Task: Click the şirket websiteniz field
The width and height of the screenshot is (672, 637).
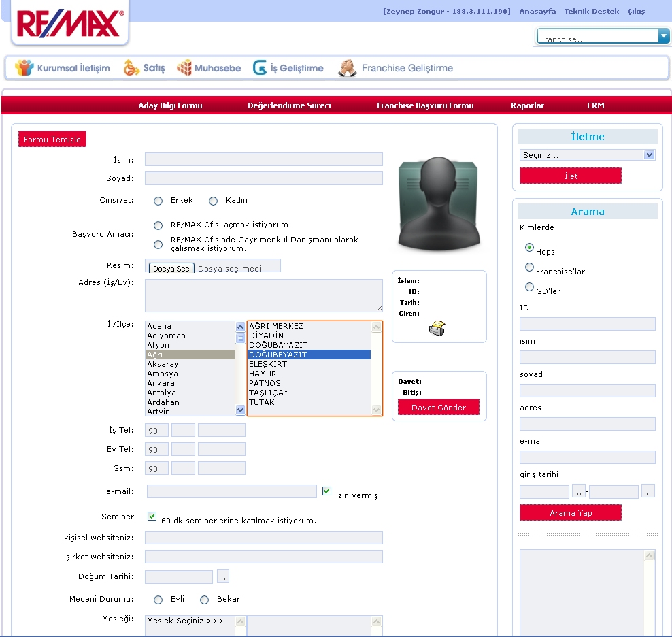Action: pos(264,557)
